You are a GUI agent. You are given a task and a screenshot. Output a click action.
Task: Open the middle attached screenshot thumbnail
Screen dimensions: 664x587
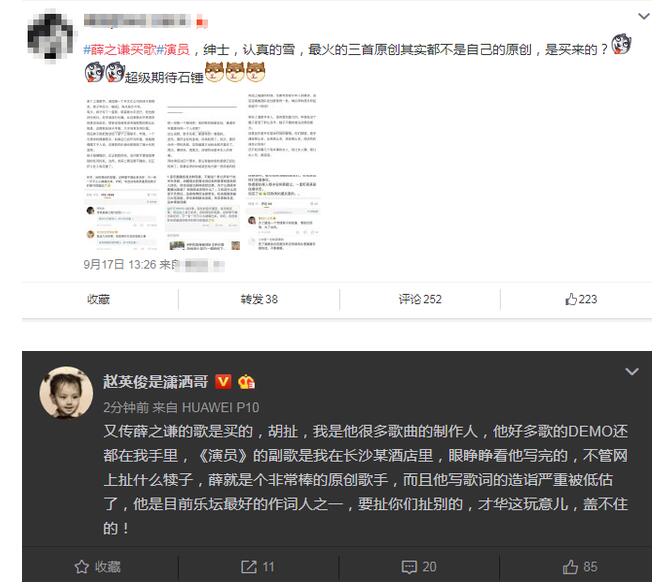(202, 171)
